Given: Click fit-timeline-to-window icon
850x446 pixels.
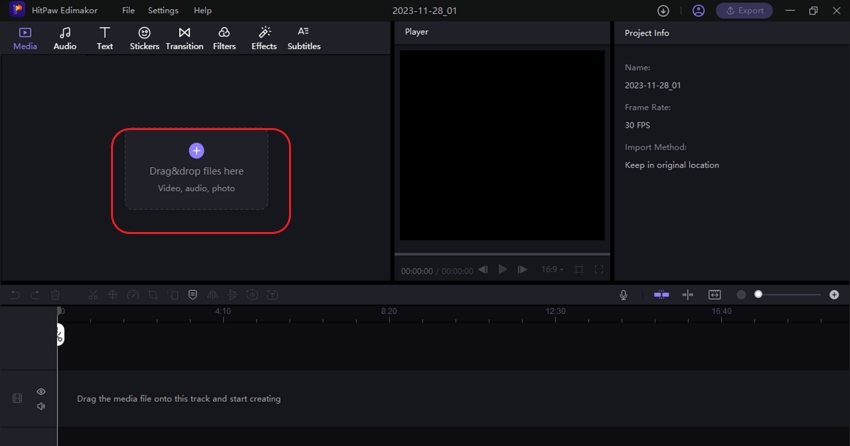Looking at the screenshot, I should pos(714,295).
